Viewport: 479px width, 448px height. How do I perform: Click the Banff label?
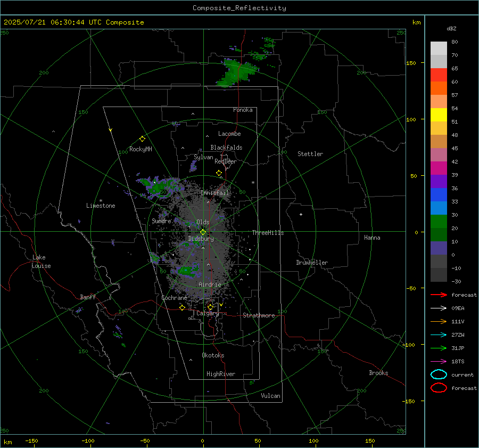(x=88, y=297)
